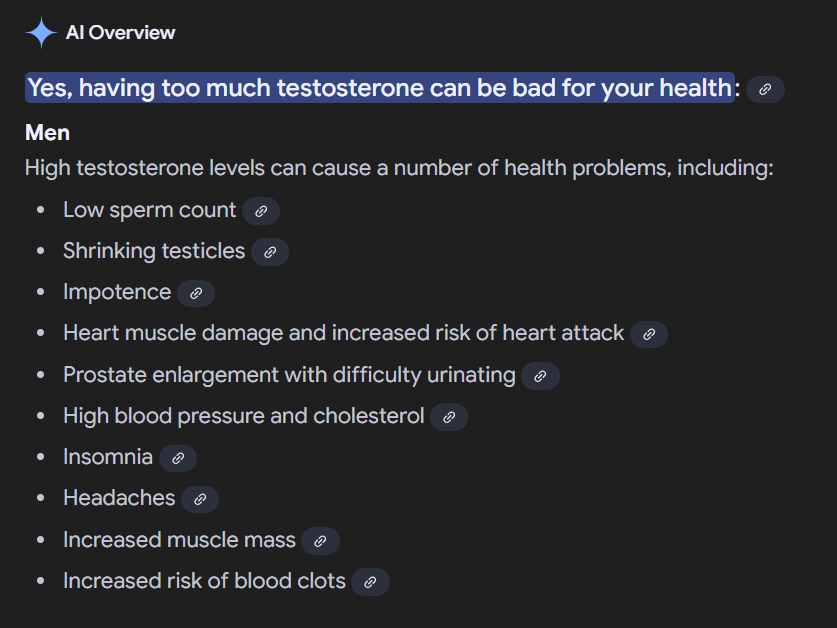This screenshot has height=628, width=837.
Task: Click the AI Overview sparkle icon
Action: point(41,33)
